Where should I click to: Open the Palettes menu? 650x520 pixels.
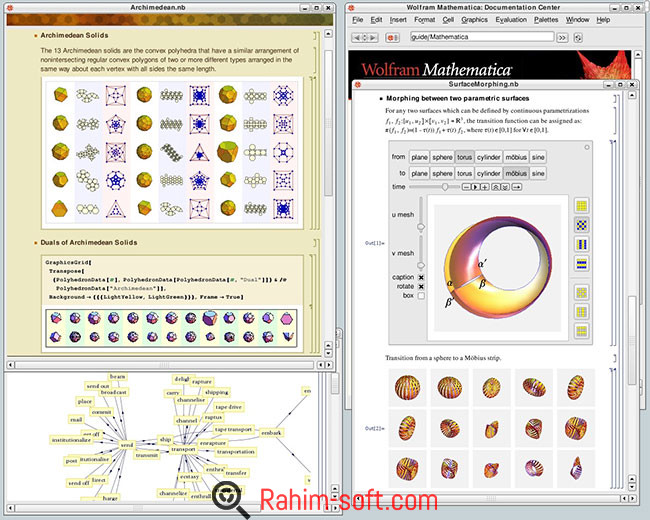tap(546, 19)
